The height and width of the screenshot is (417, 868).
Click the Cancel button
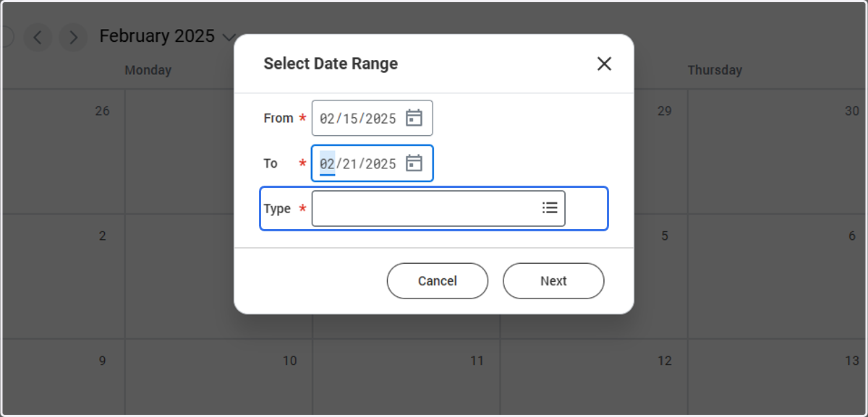438,281
